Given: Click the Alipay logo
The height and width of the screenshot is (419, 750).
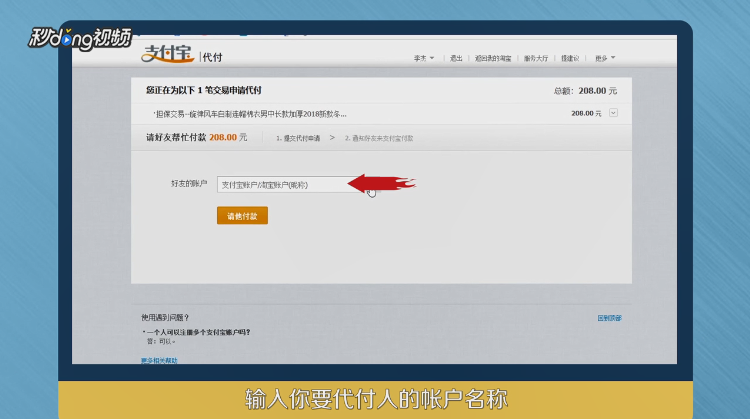Looking at the screenshot, I should point(167,54).
